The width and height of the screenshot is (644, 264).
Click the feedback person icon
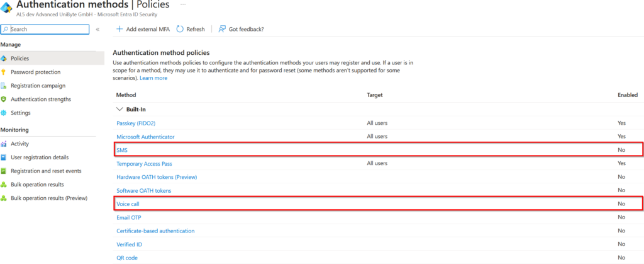pyautogui.click(x=222, y=29)
